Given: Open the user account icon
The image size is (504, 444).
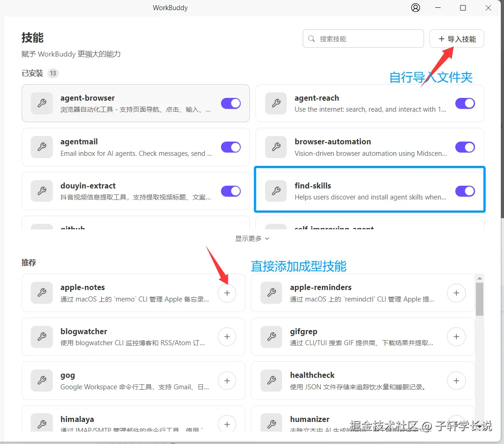Looking at the screenshot, I should tap(415, 8).
